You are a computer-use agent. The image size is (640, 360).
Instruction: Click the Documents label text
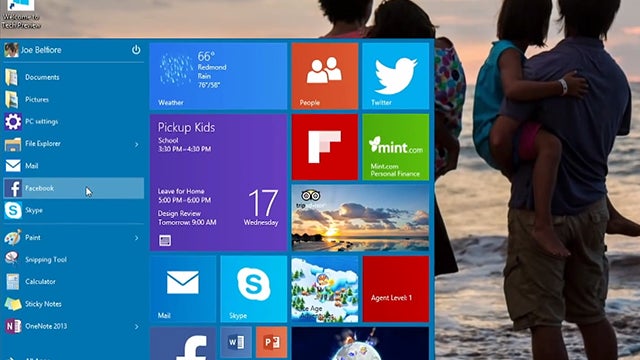coord(42,77)
